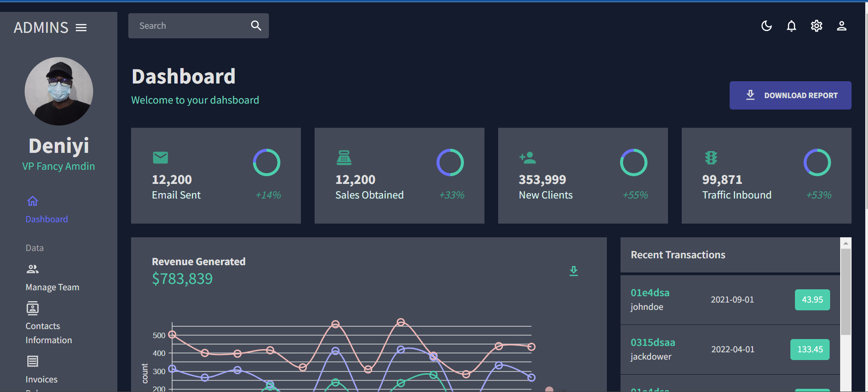Open notifications using the bell icon
This screenshot has height=392, width=868.
click(791, 26)
